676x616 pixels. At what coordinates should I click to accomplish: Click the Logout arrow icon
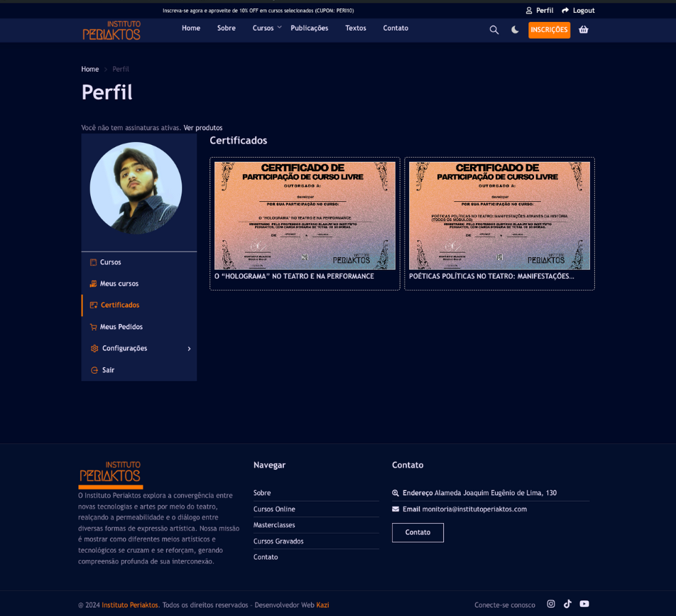(565, 11)
